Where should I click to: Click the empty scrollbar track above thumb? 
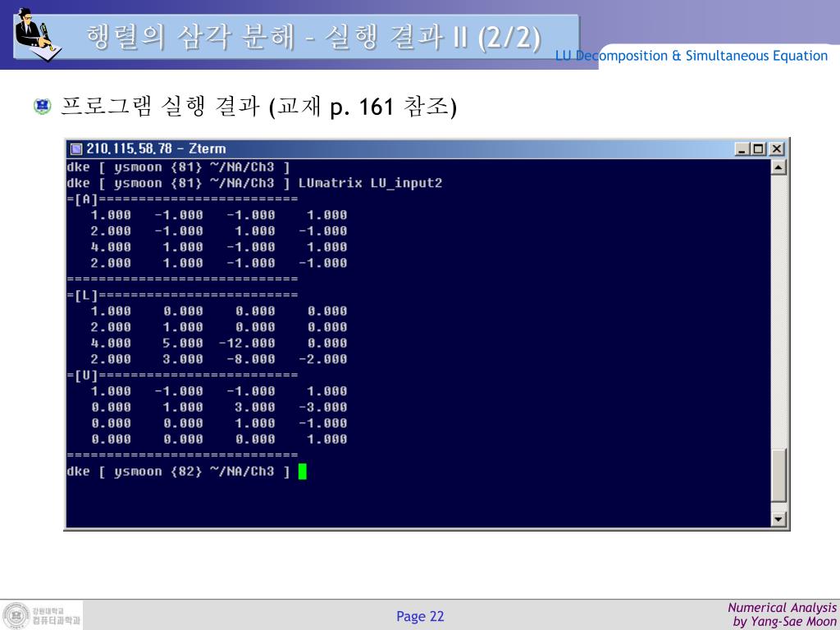[x=778, y=312]
